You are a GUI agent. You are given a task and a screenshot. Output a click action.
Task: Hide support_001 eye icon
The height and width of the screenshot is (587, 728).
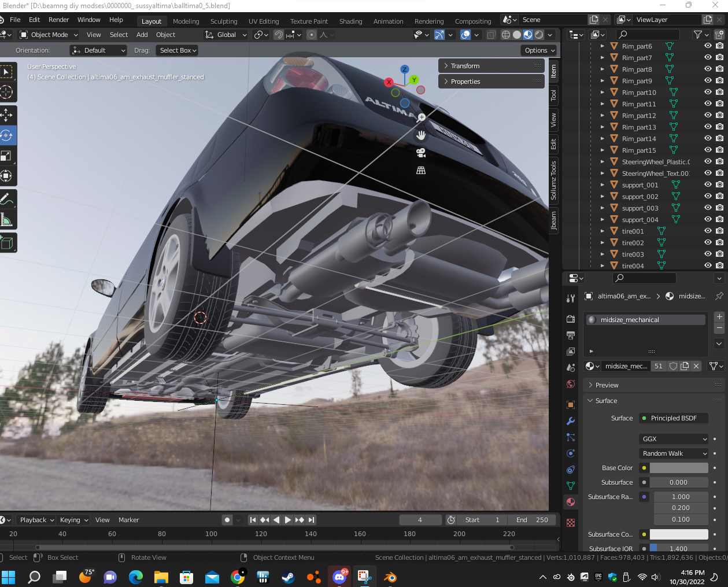tap(708, 184)
